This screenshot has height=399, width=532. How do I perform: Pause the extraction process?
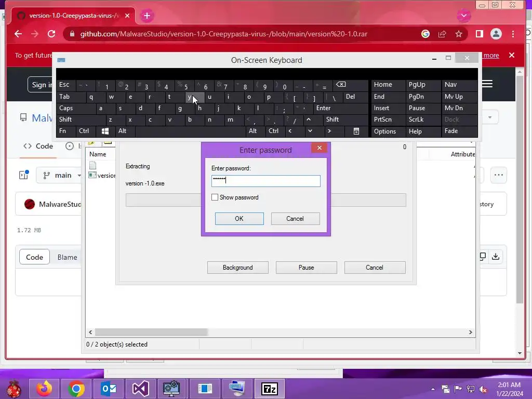coord(306,268)
